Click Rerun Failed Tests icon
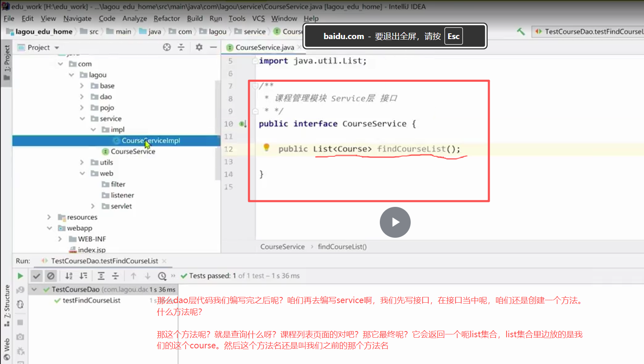 [x=20, y=290]
